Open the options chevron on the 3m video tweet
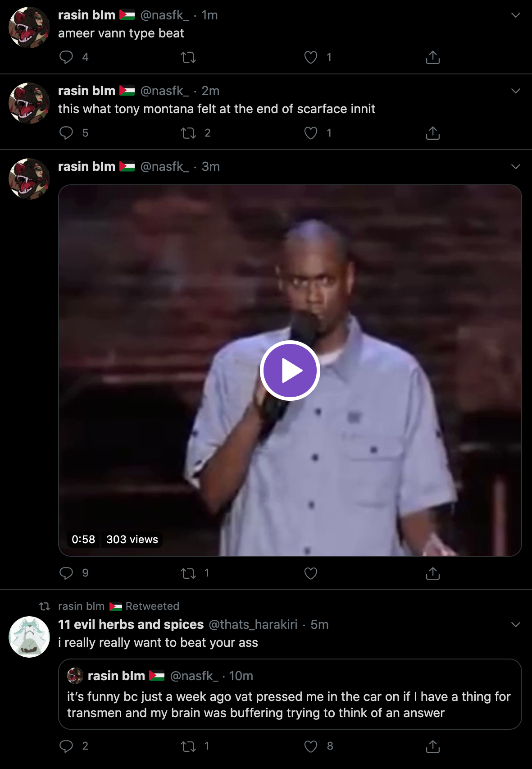The width and height of the screenshot is (532, 769). point(516,167)
